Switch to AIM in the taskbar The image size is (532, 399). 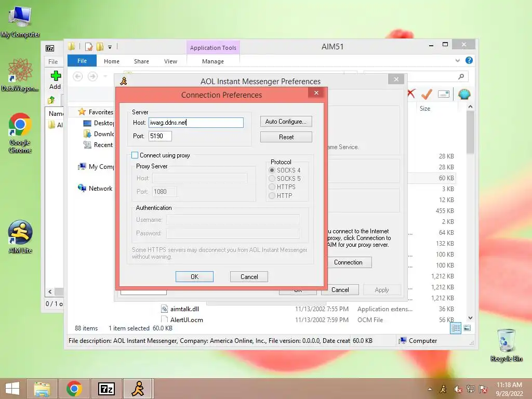coord(138,389)
